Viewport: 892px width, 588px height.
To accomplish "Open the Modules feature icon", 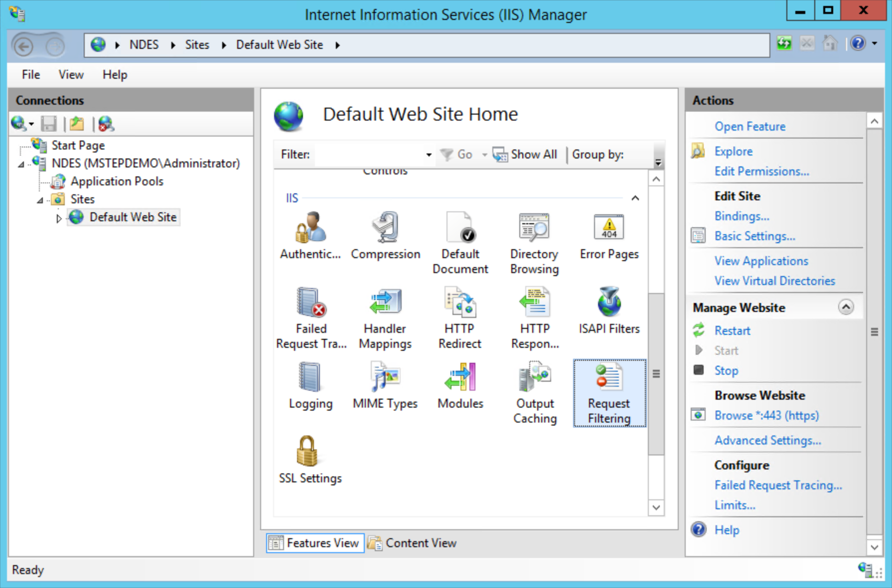I will pos(460,385).
